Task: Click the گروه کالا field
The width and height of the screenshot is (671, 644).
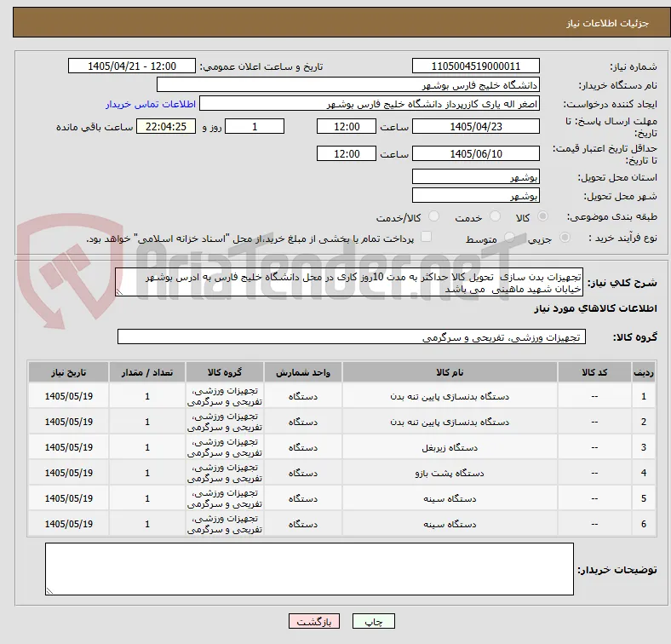Action: click(352, 336)
